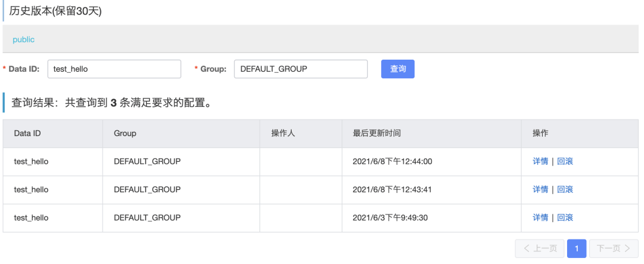Click the Group column header

coord(125,133)
